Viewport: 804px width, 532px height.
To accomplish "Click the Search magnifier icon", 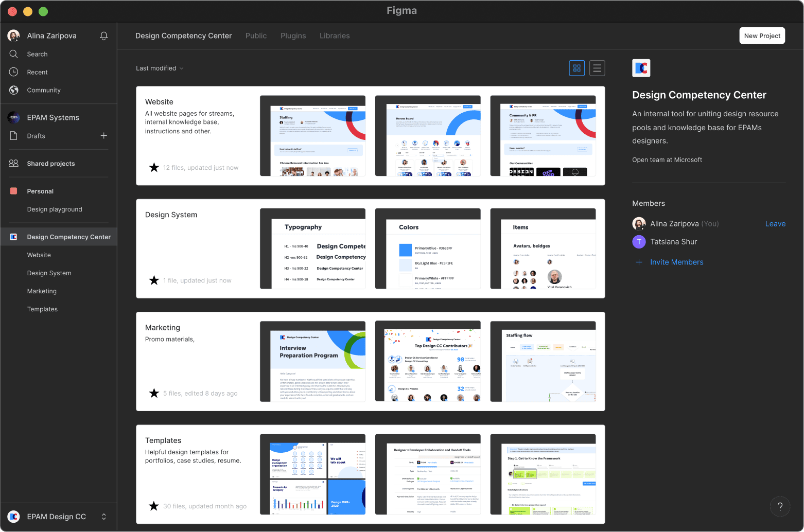I will 14,54.
